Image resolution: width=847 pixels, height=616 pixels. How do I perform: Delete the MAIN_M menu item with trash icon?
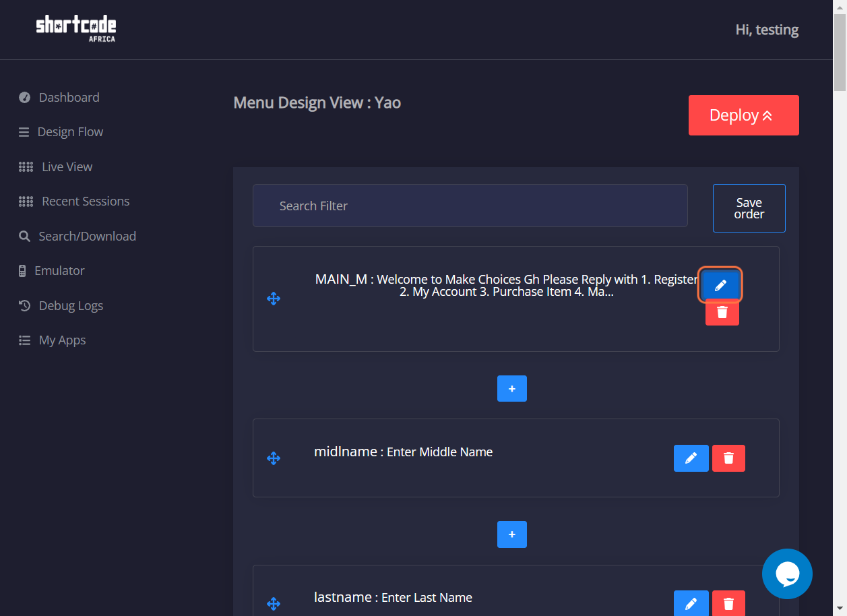click(x=722, y=312)
